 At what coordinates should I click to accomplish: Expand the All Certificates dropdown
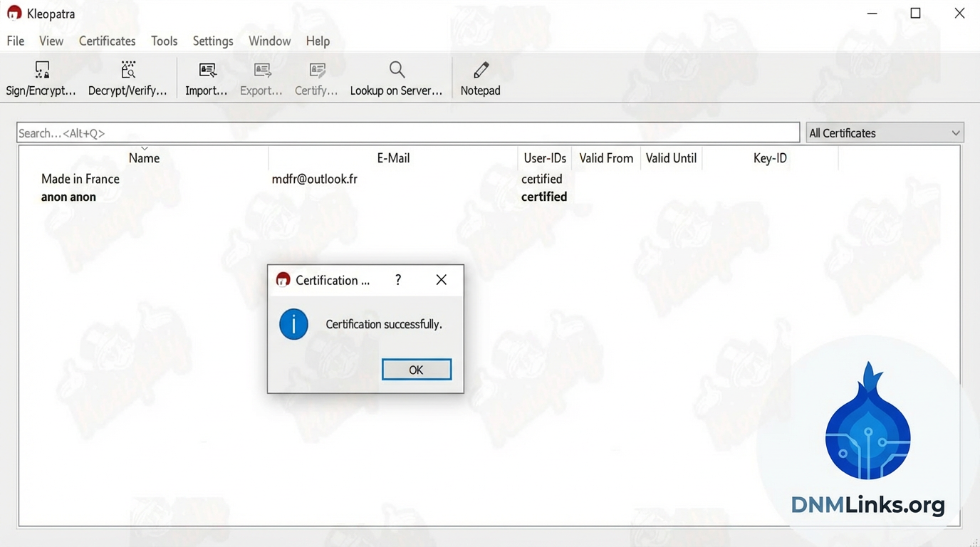pos(885,133)
